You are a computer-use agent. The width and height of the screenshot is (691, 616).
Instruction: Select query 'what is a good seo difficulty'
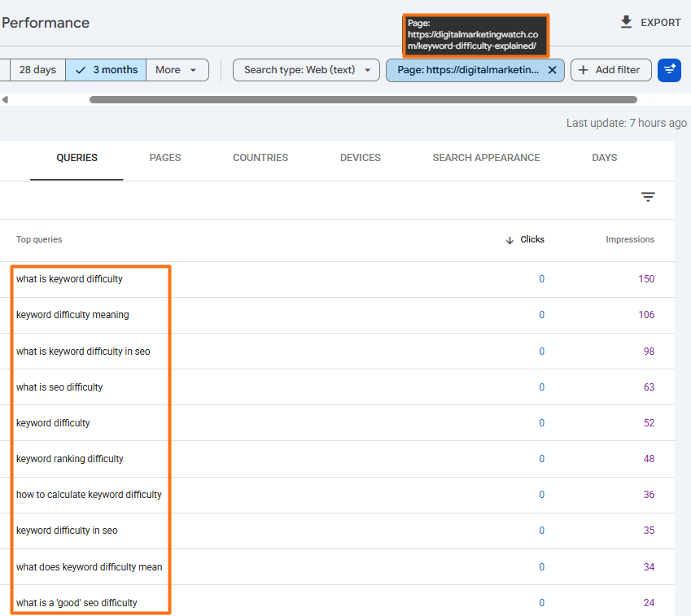[x=77, y=602]
